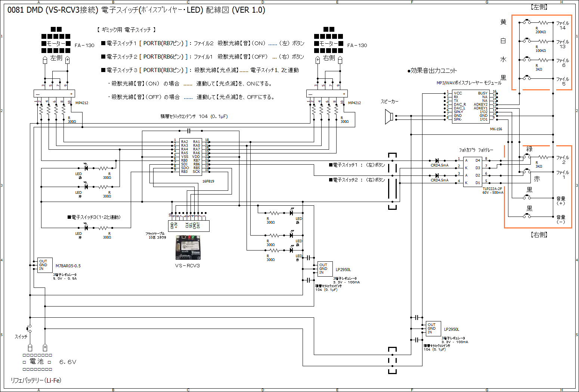This screenshot has width=579, height=392.
Task: Click the 効果音出力ユニット heading
Action: [433, 71]
